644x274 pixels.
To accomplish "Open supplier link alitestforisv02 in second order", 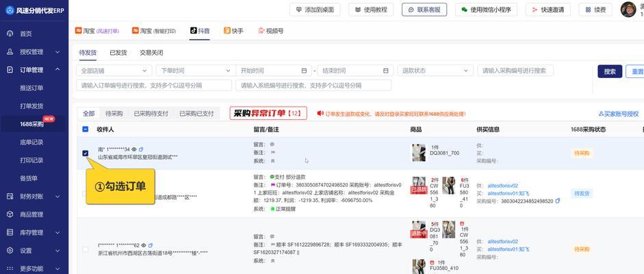I will click(x=502, y=186).
